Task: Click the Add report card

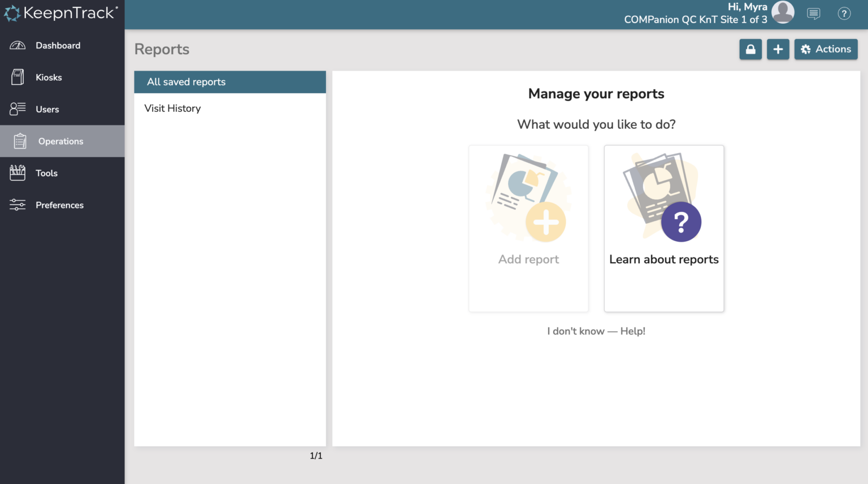Action: tap(528, 228)
